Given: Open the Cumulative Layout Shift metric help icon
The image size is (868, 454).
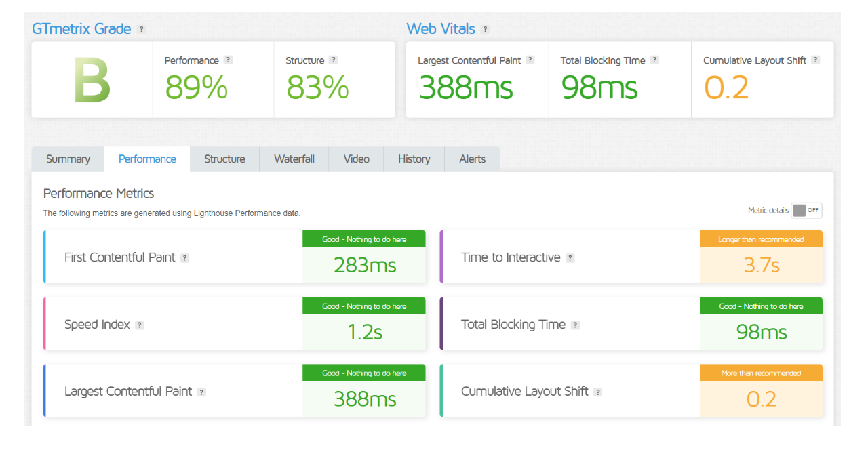Looking at the screenshot, I should pyautogui.click(x=597, y=392).
